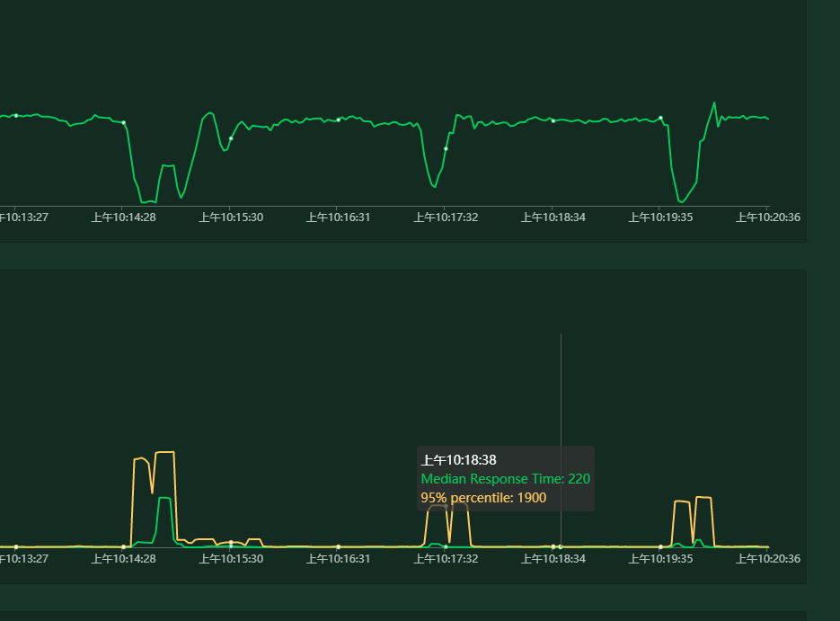The width and height of the screenshot is (840, 621).
Task: Click the 10:14:28 label on upper chart axis
Action: pyautogui.click(x=123, y=217)
